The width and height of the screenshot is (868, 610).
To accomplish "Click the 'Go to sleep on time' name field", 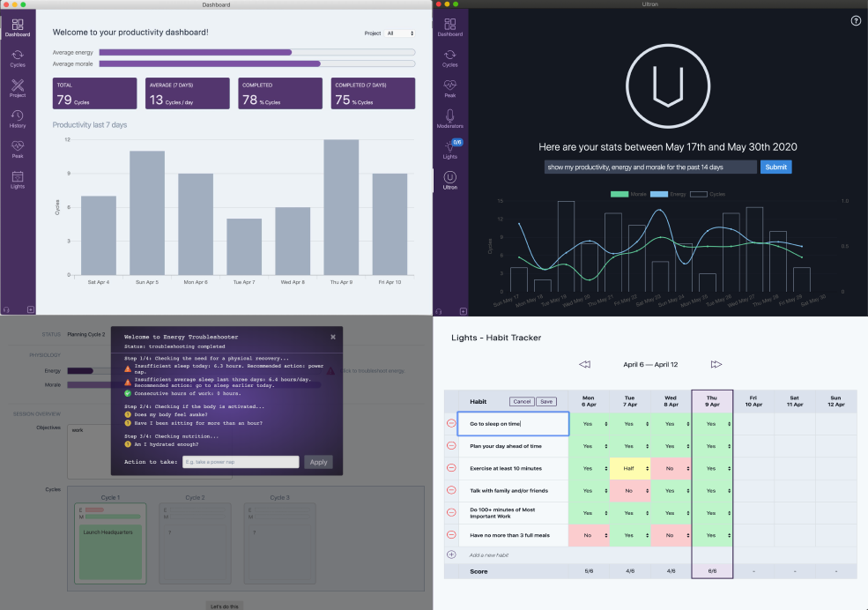I will (513, 424).
